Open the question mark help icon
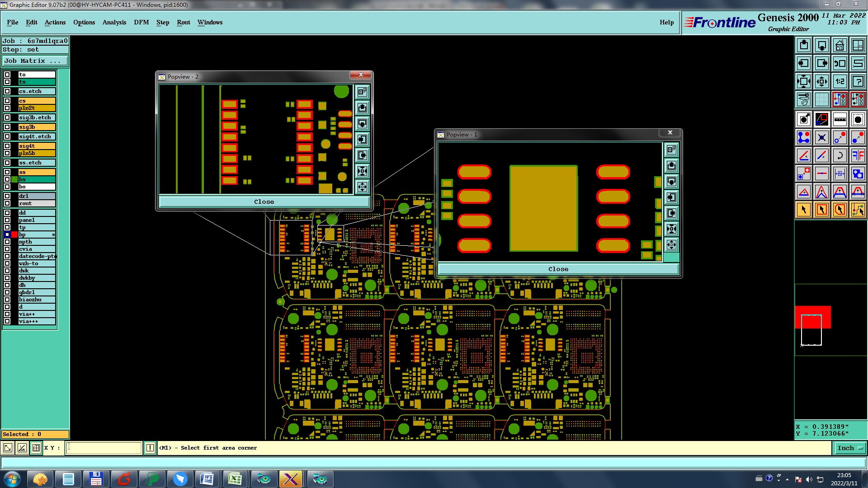The width and height of the screenshot is (868, 488). click(x=858, y=81)
